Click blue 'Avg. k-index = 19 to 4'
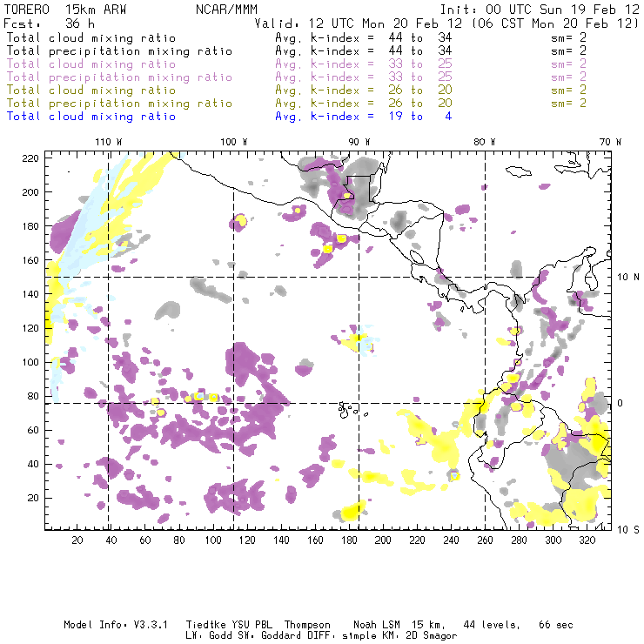The width and height of the screenshot is (644, 644). pyautogui.click(x=364, y=117)
